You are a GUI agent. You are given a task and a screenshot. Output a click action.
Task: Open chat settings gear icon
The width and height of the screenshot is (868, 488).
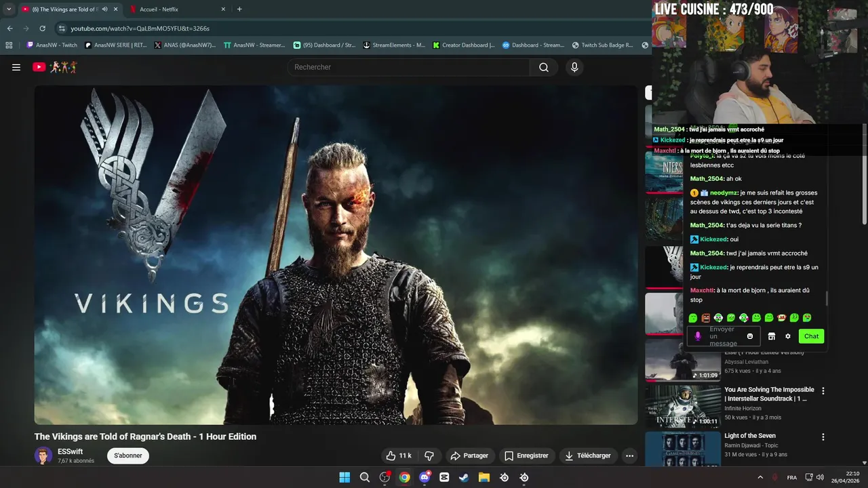[788, 336]
